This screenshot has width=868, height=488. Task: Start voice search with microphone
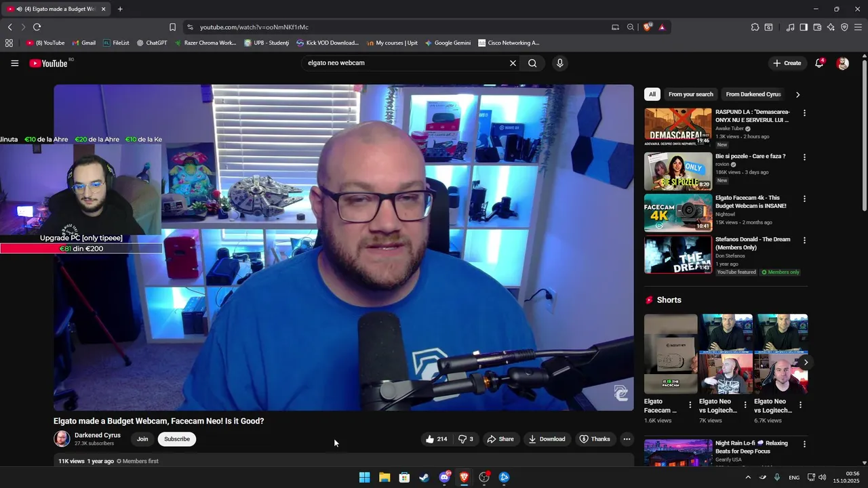coord(559,63)
